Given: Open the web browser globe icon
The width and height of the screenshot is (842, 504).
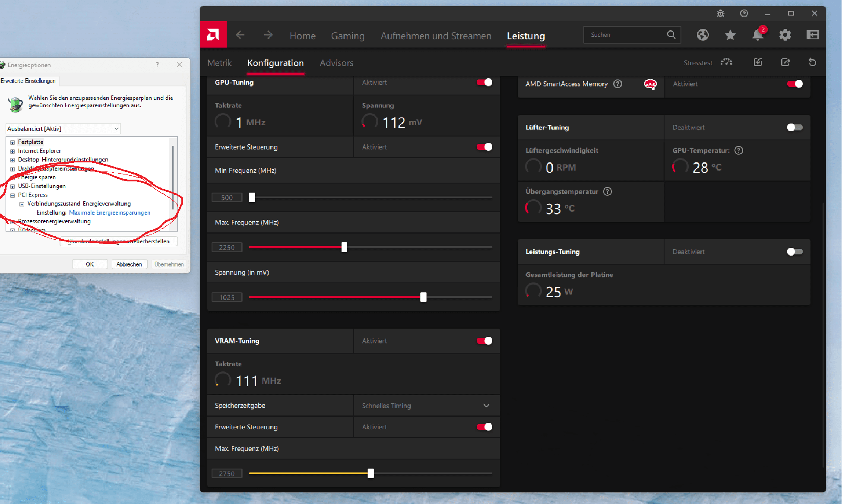Looking at the screenshot, I should [703, 35].
